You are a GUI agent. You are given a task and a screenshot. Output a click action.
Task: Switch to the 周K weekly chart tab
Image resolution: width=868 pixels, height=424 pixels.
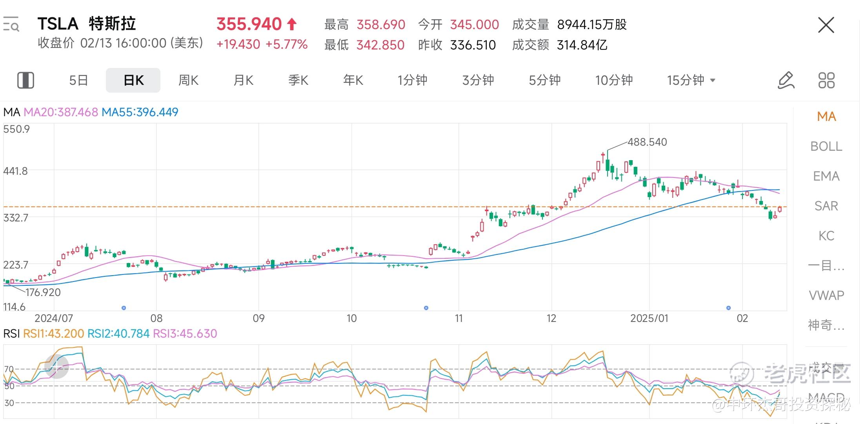(x=188, y=80)
